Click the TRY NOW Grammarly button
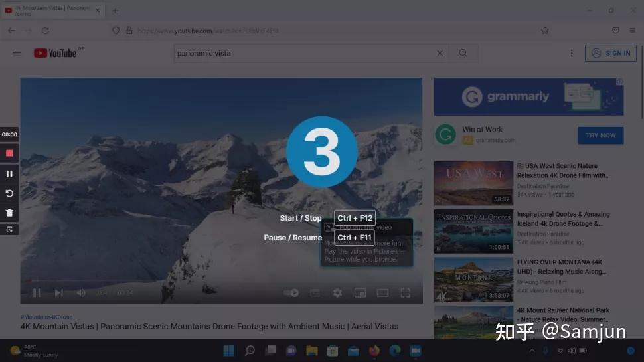Viewport: 644px width, 362px height. [x=600, y=136]
